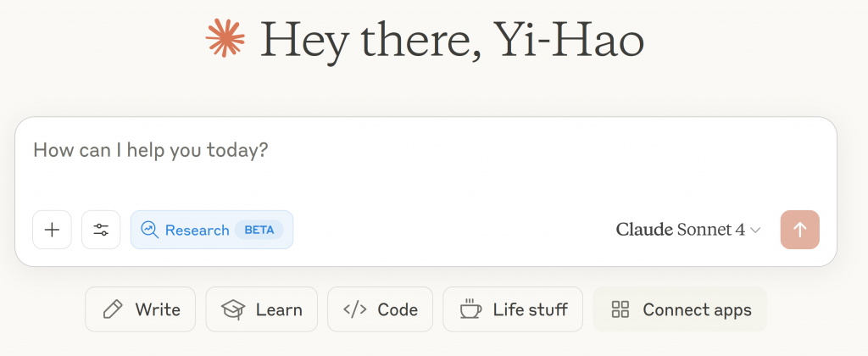Open the Claude Sonnet 4 model selector
Screen dimensions: 868x356
coord(687,230)
